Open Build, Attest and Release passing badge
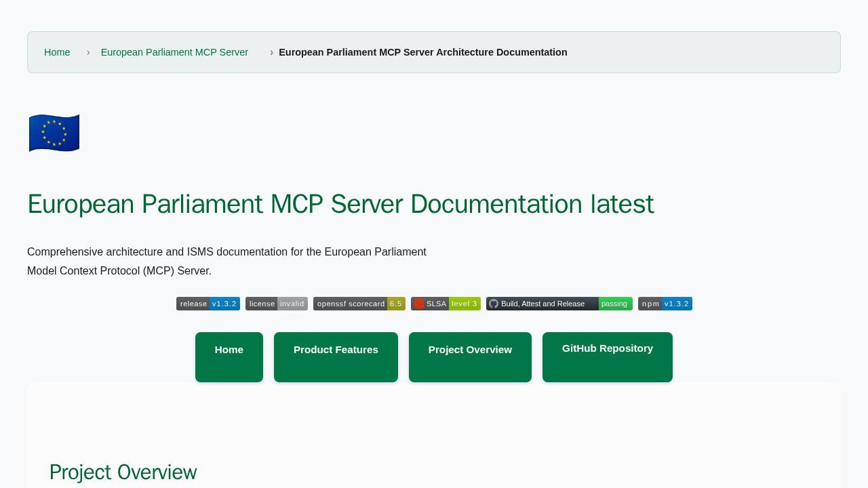The image size is (868, 488). pyautogui.click(x=559, y=304)
